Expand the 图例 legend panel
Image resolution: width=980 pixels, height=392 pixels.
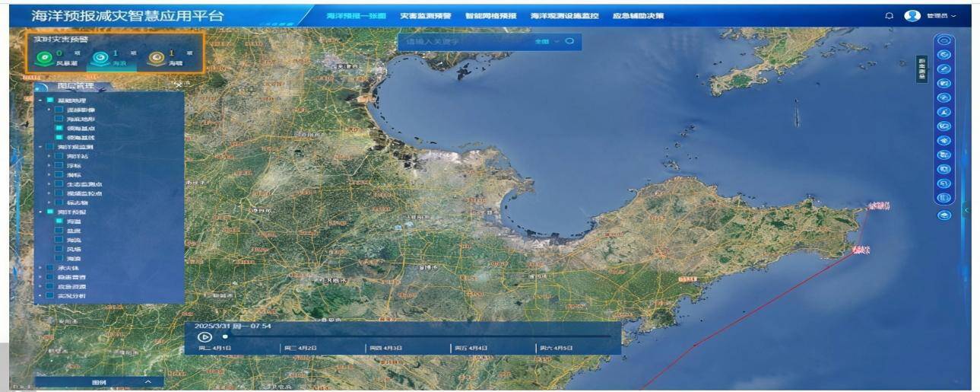147,381
